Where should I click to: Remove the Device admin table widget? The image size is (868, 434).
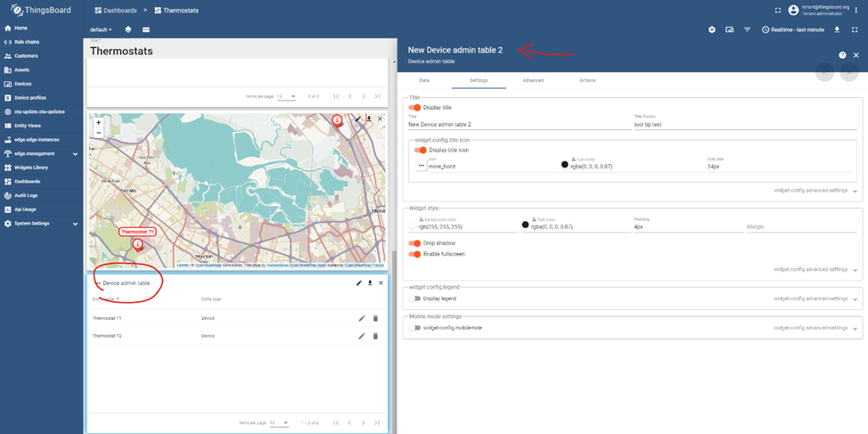pyautogui.click(x=381, y=283)
